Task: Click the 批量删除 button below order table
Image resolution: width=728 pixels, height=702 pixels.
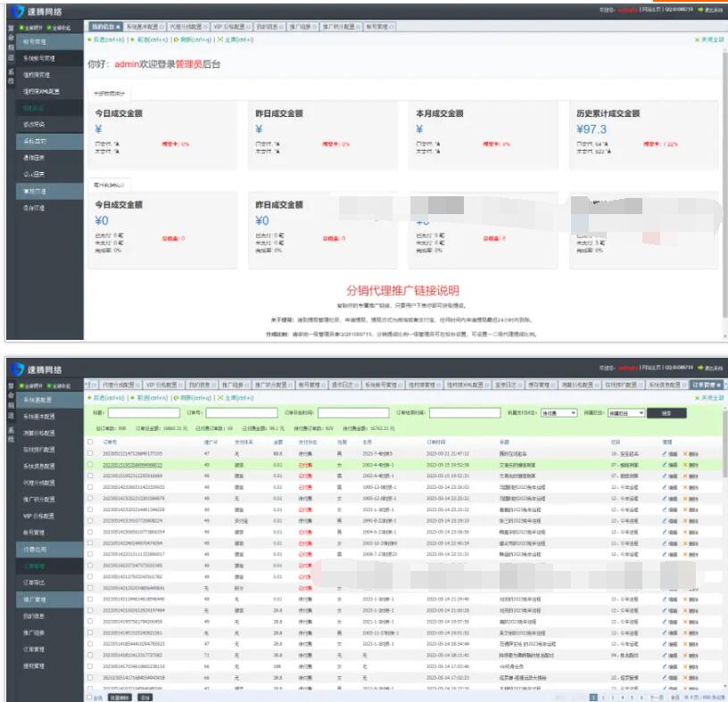Action: 120,698
